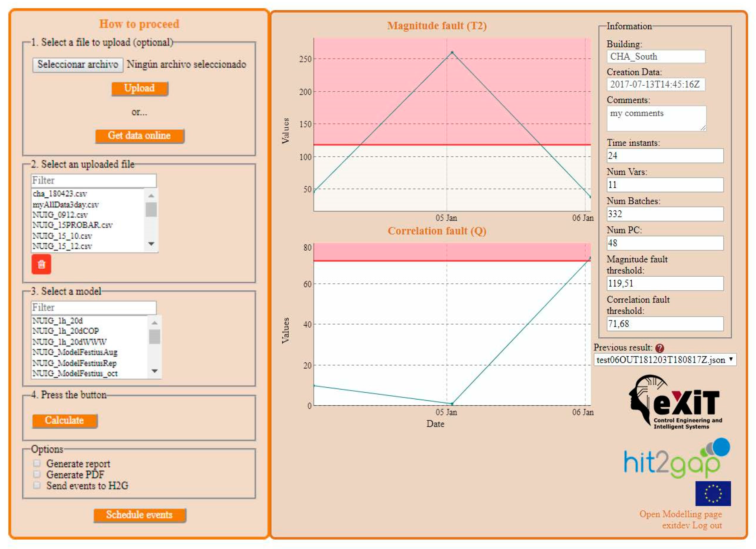Image resolution: width=756 pixels, height=549 pixels.
Task: Select NUIG_0912.csv in uploaded files list
Action: tap(60, 215)
